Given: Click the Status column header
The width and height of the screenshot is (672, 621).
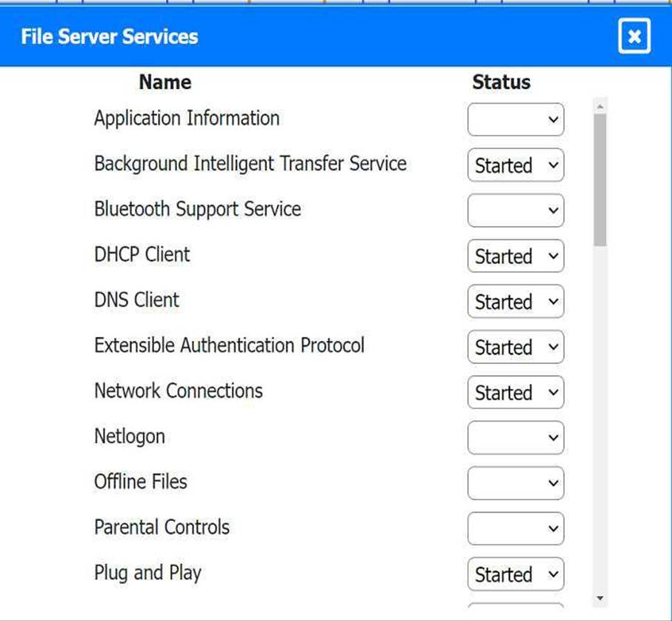Looking at the screenshot, I should [x=501, y=82].
